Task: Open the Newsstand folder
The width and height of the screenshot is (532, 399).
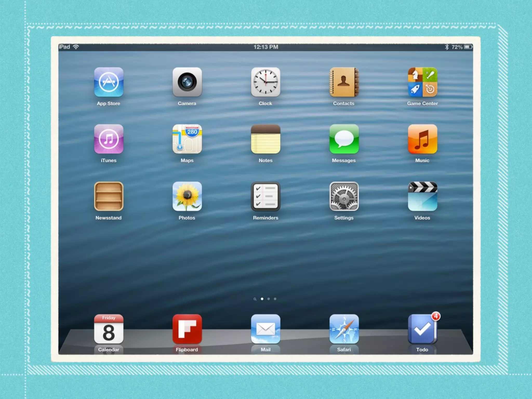Action: pyautogui.click(x=109, y=196)
